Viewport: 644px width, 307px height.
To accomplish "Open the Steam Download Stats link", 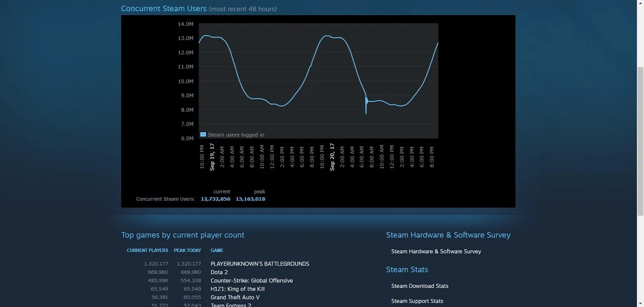I will click(420, 286).
